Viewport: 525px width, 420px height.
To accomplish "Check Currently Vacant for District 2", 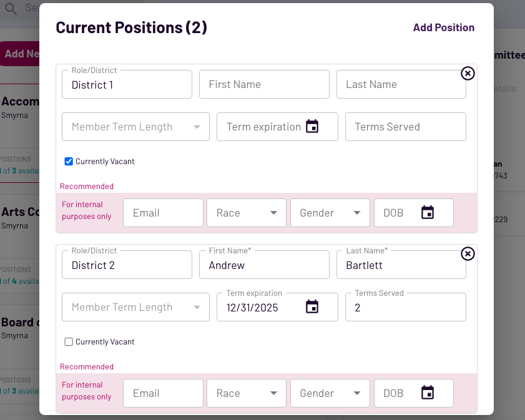I will (x=69, y=342).
